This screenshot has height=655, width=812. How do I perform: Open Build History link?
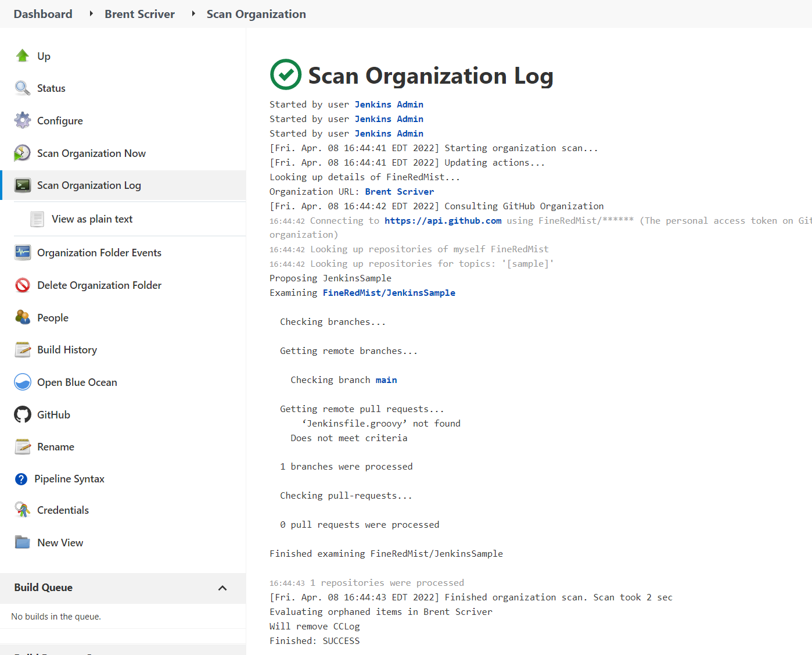point(67,350)
